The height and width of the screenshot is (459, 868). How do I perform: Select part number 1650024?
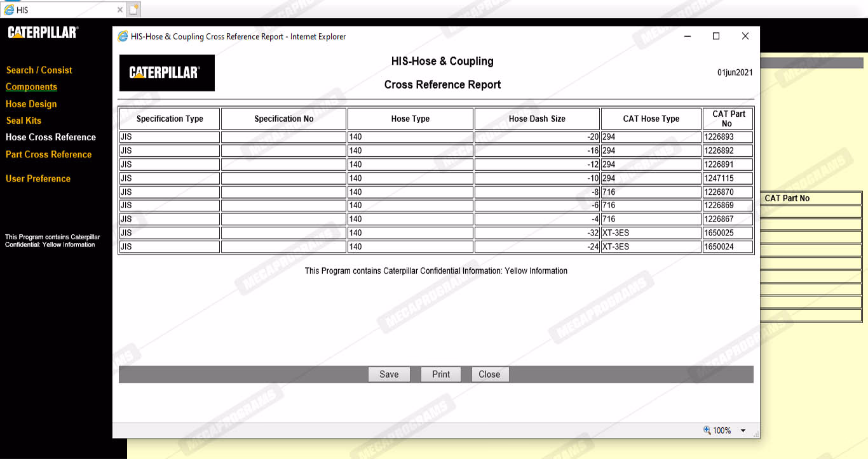point(728,246)
